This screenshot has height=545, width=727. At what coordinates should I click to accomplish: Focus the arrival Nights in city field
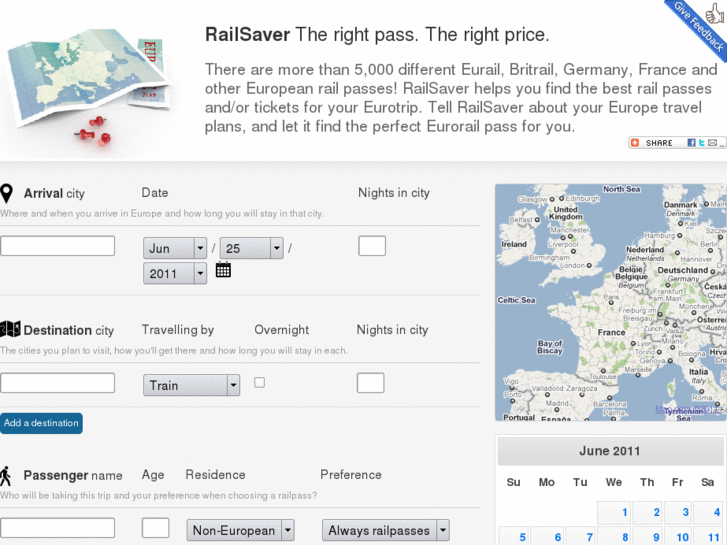(372, 246)
